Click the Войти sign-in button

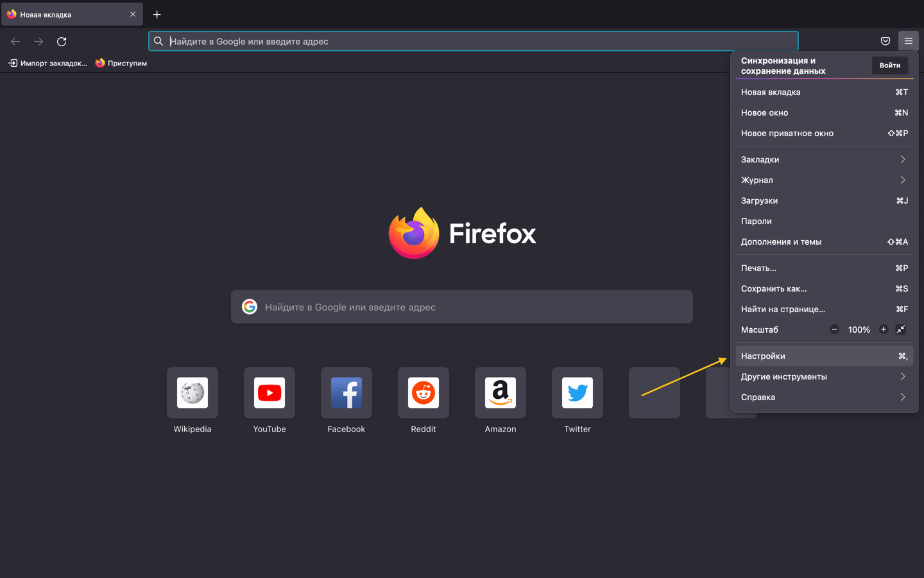coord(889,66)
